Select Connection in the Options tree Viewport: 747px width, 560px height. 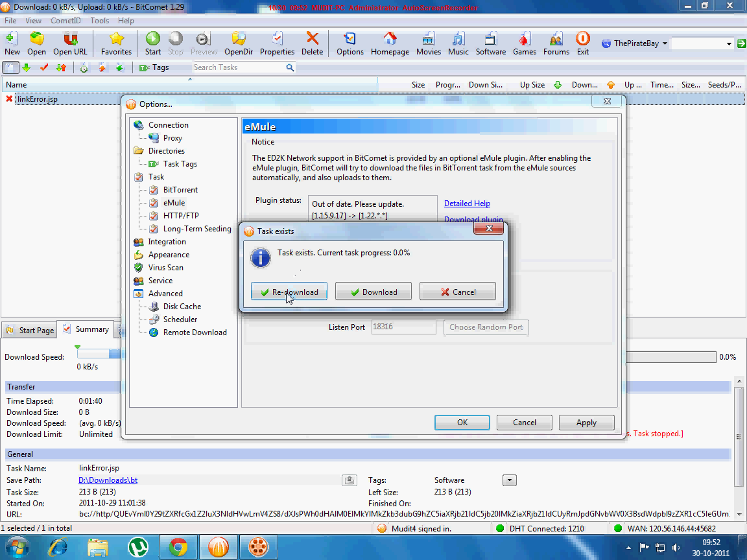click(168, 124)
